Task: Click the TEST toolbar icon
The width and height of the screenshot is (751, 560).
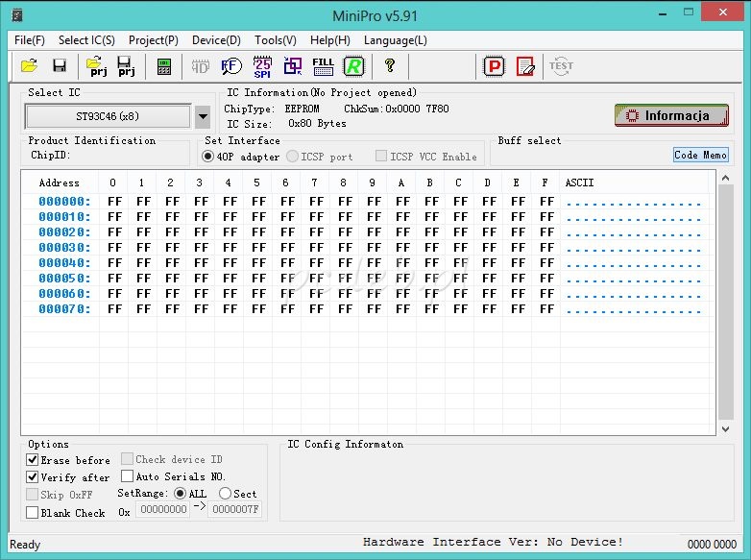Action: [561, 66]
